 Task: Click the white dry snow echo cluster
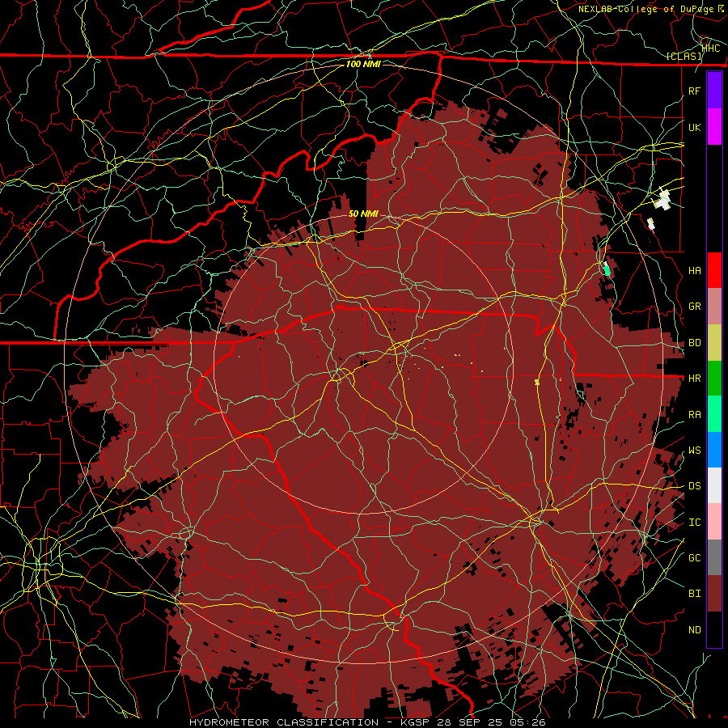tap(662, 200)
